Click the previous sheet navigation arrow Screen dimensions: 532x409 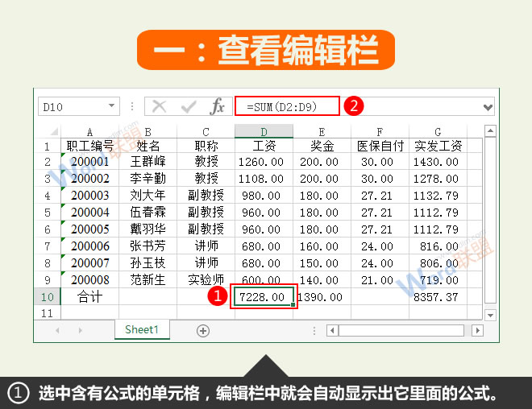tap(56, 330)
